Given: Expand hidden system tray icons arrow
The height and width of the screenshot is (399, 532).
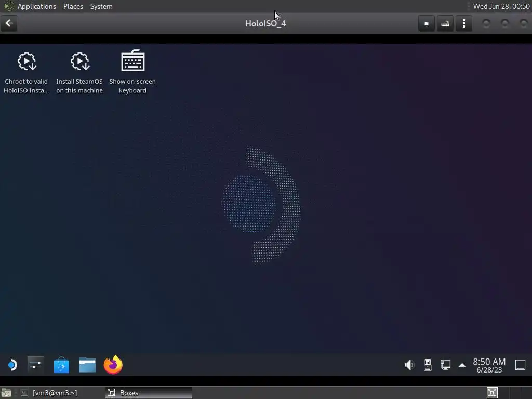Looking at the screenshot, I should coord(462,365).
